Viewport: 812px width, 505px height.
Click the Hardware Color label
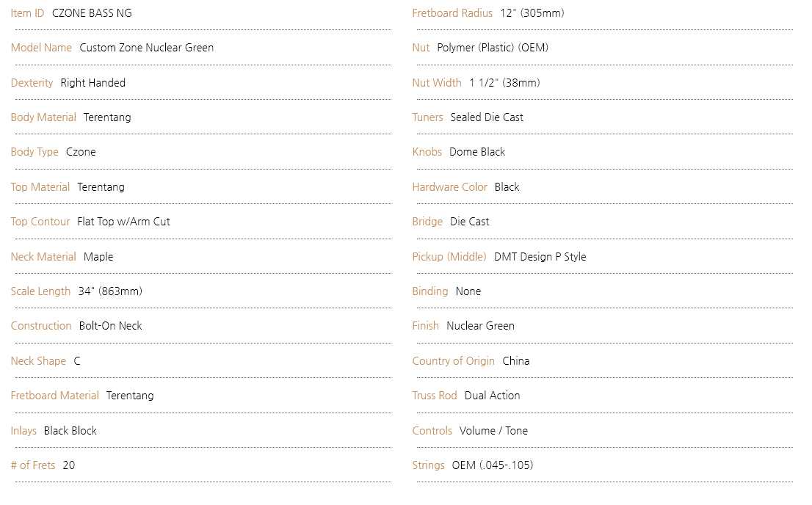[449, 187]
